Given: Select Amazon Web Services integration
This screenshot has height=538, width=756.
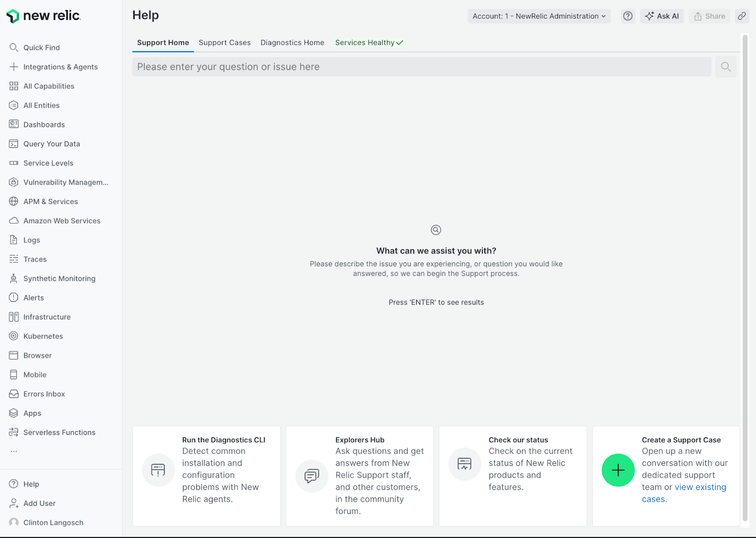Looking at the screenshot, I should [61, 221].
